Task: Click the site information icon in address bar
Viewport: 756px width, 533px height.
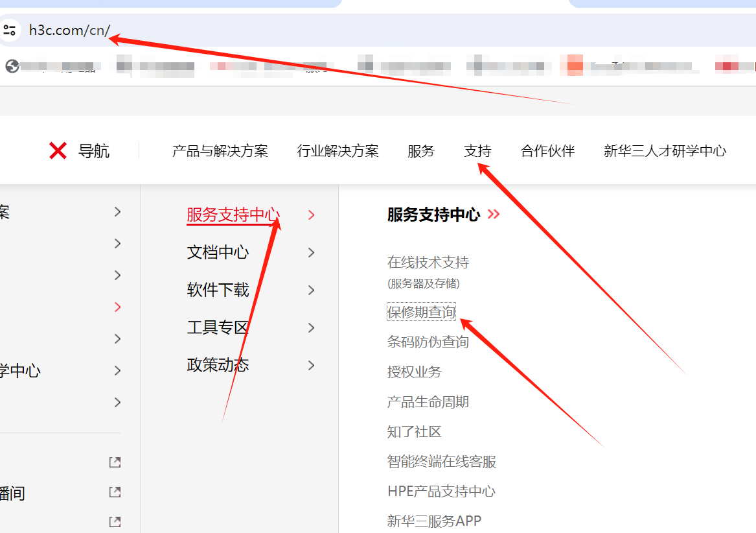Action: (x=10, y=30)
